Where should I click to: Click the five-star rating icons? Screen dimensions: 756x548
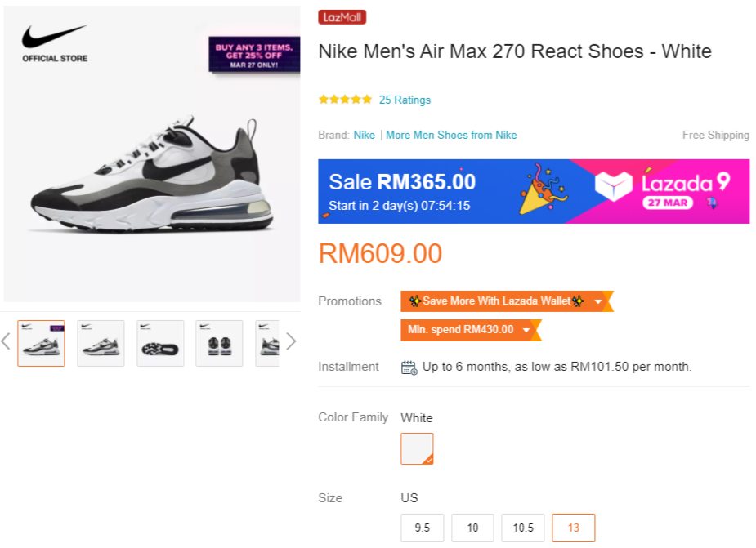coord(345,100)
